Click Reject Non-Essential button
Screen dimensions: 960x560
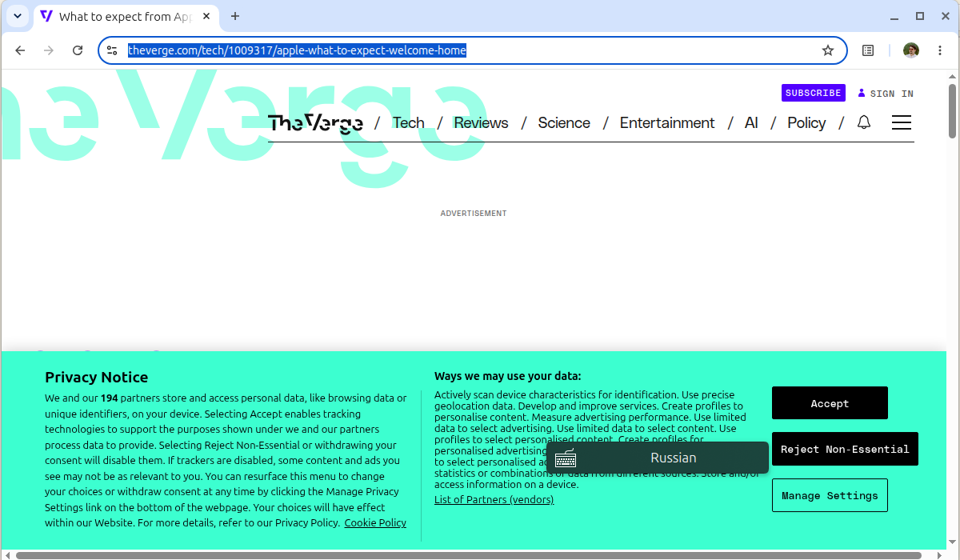(x=845, y=449)
